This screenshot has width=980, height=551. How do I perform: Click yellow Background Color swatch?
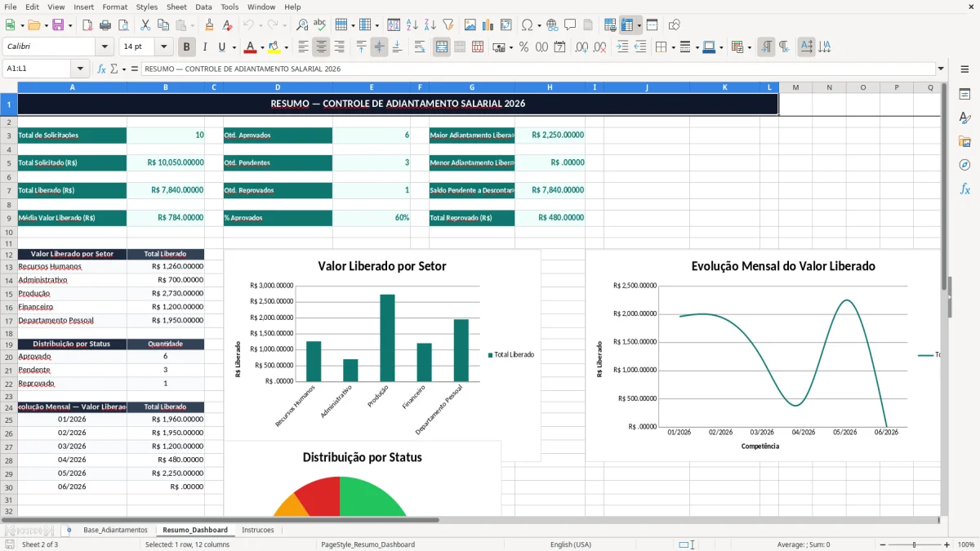[275, 47]
